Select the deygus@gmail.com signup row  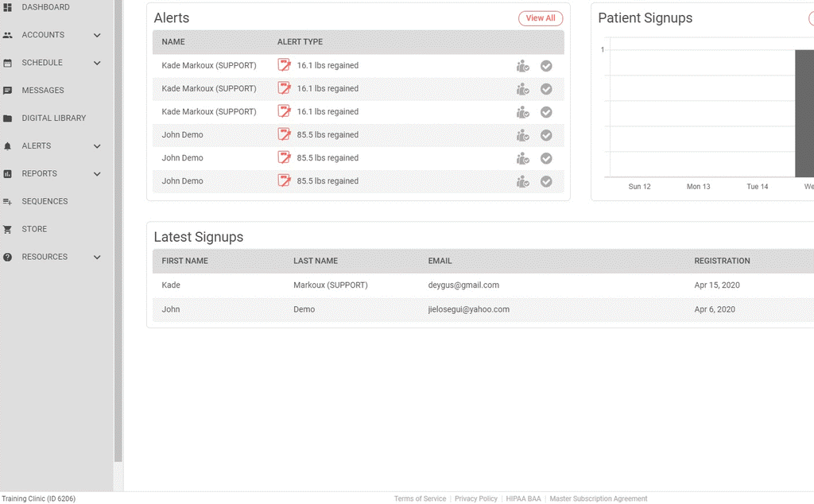[x=463, y=285]
